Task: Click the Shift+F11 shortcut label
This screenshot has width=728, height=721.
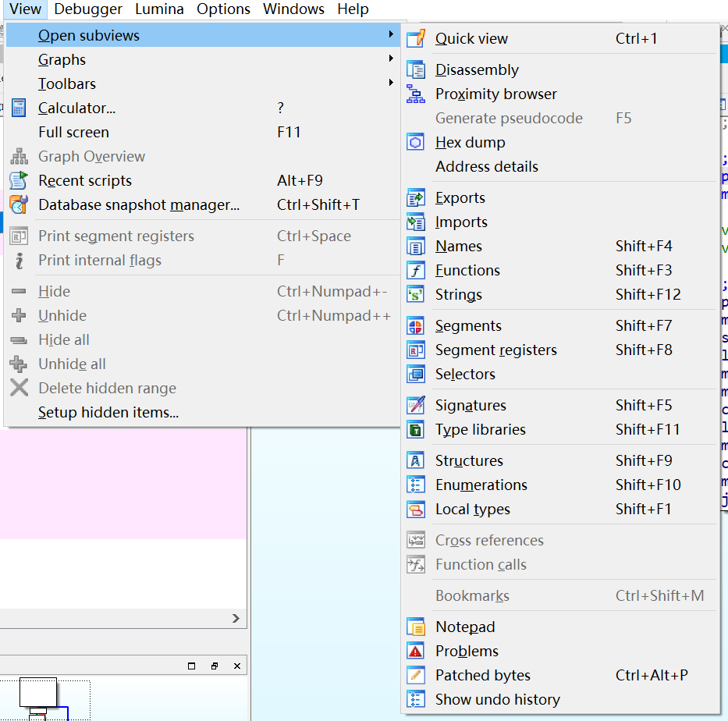Action: 647,429
